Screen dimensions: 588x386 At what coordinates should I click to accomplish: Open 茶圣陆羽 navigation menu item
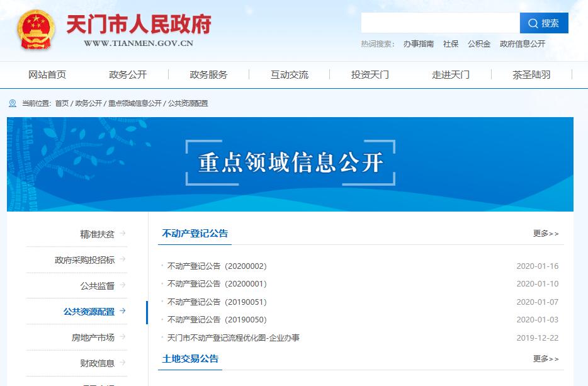click(531, 75)
